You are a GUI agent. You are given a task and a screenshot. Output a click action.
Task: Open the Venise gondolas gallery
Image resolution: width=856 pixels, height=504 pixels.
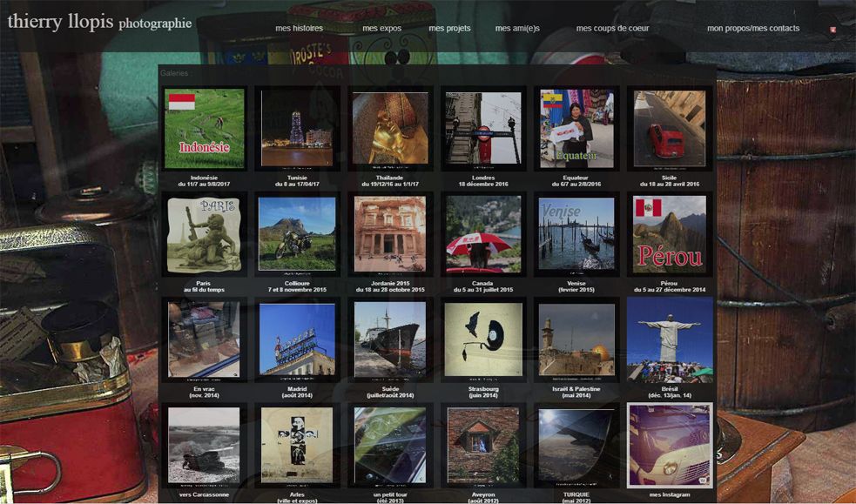pos(576,234)
